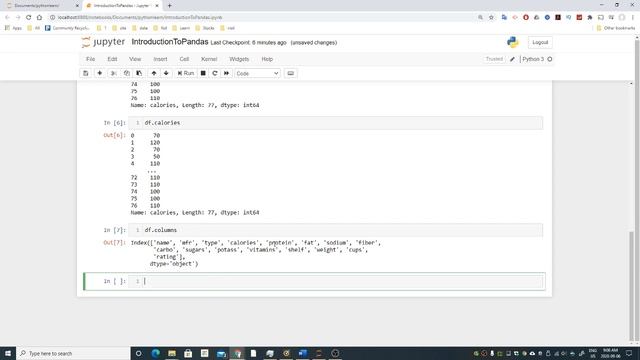Reload the browser page
Viewport: 640px width, 360px height.
point(29,17)
